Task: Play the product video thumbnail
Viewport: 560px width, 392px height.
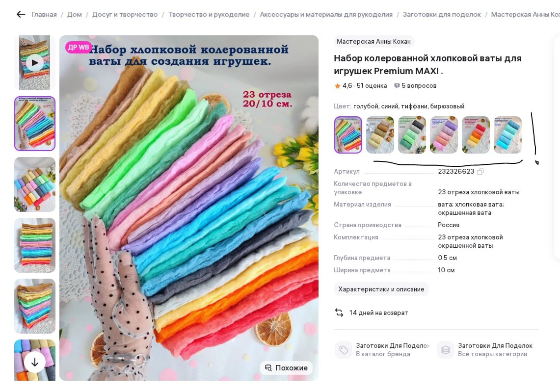Action: (35, 63)
